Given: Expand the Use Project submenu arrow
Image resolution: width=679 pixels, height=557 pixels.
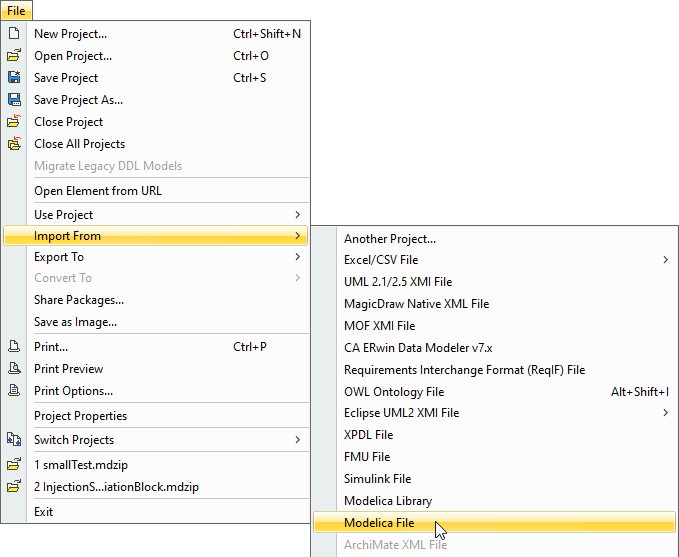Looking at the screenshot, I should 297,215.
